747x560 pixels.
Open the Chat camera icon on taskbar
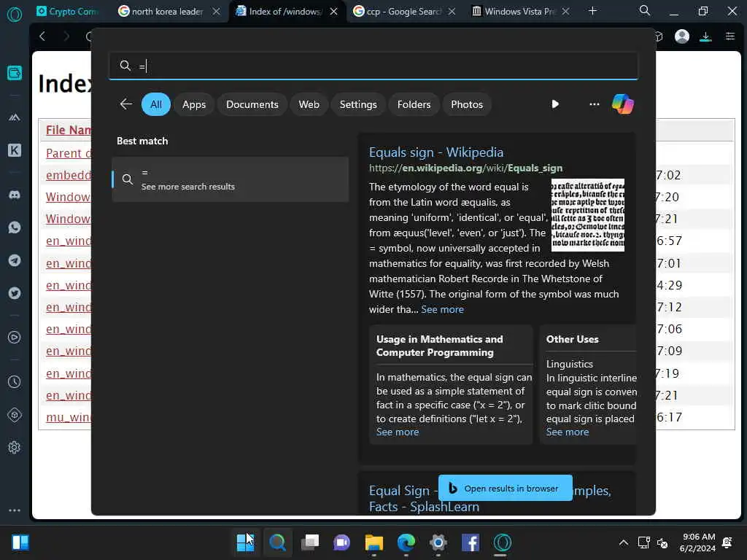coord(341,542)
